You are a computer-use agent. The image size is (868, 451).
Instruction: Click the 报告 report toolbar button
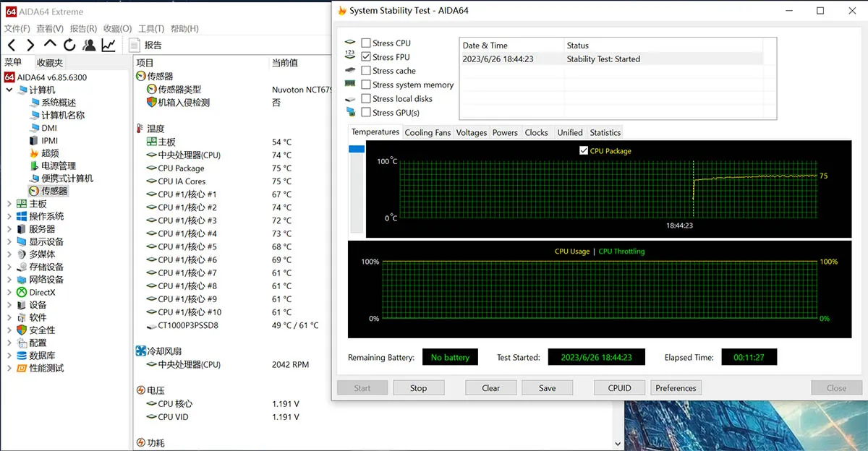click(145, 45)
